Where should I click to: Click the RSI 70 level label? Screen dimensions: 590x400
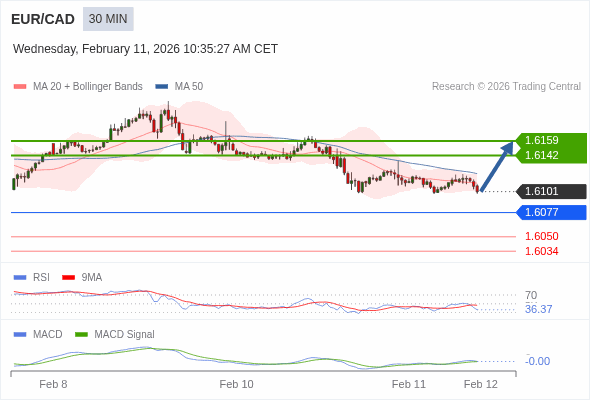point(531,295)
